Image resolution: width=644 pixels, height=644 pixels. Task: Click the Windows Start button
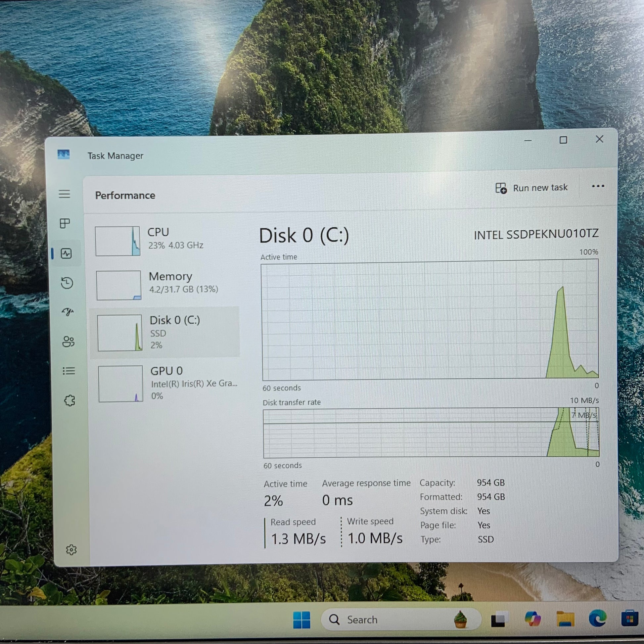[301, 620]
